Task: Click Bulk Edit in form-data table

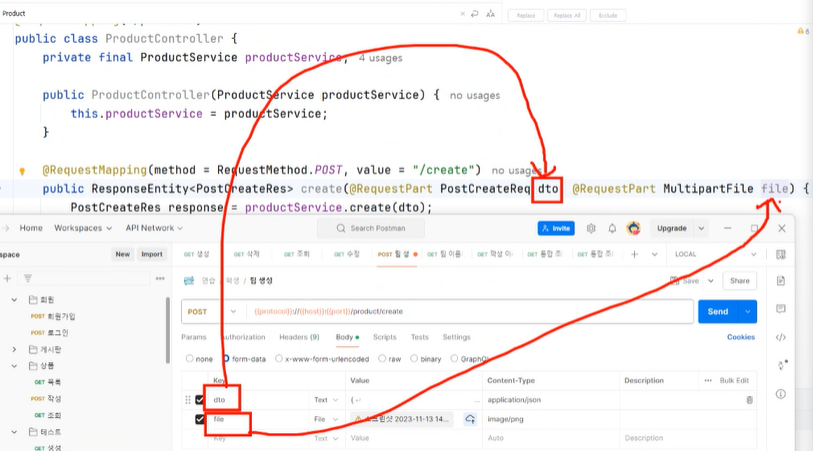Action: tap(734, 380)
